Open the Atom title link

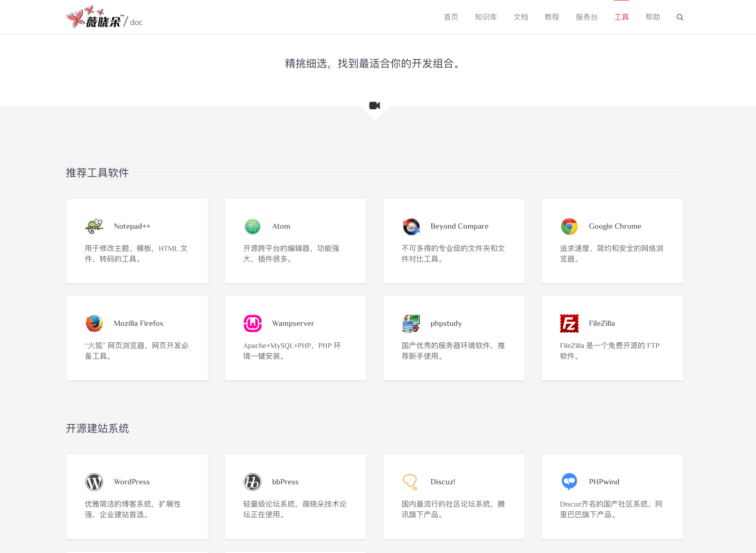tap(281, 226)
